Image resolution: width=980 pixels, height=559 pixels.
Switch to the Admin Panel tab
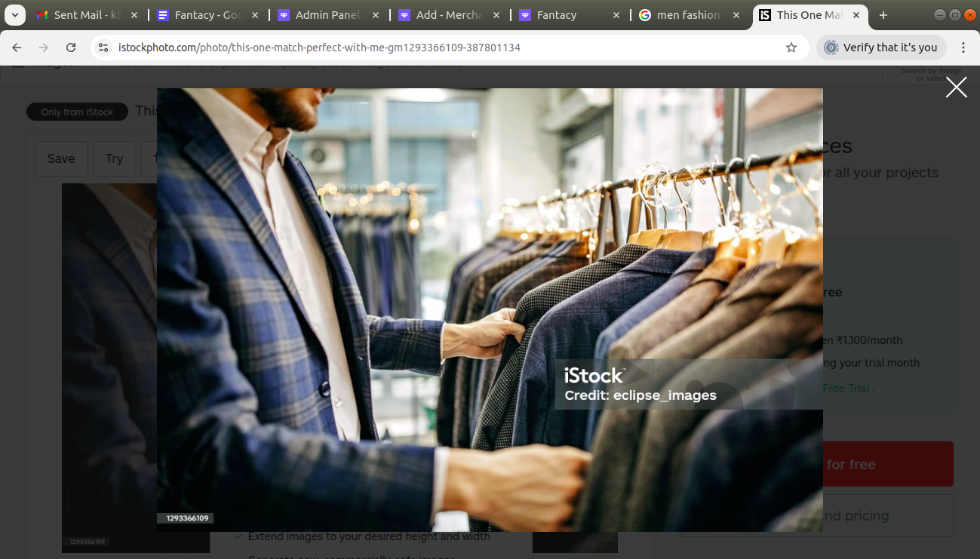pos(321,15)
